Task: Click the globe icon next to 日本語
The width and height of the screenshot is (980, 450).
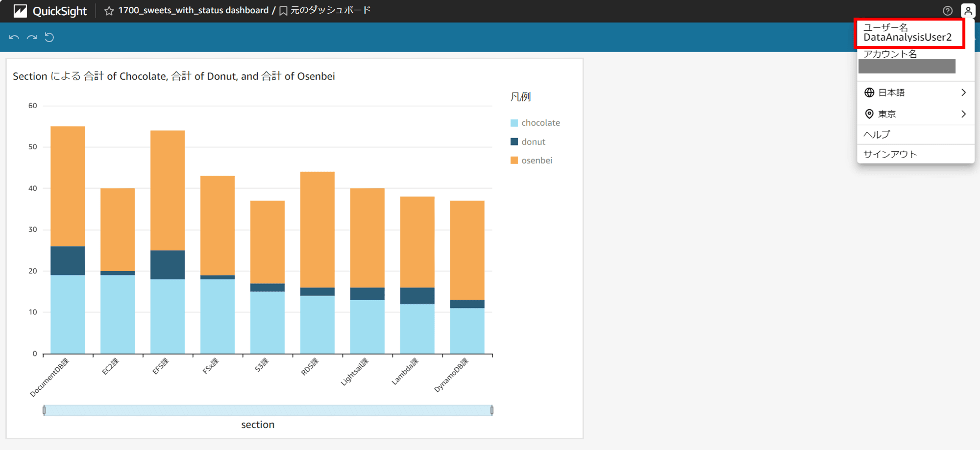Action: [869, 93]
